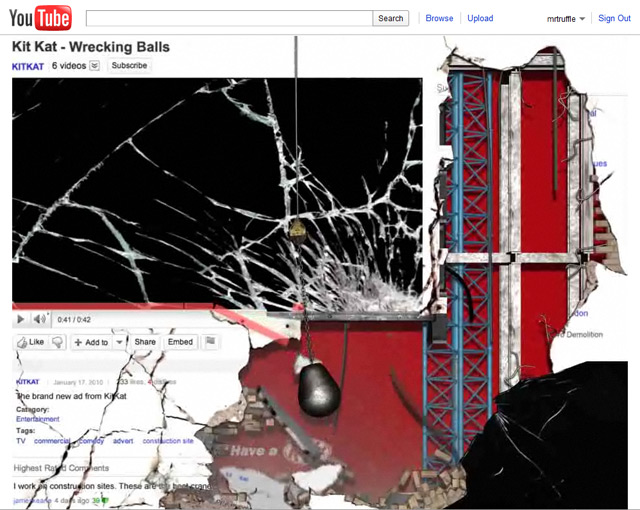Click the Sign Out link
The width and height of the screenshot is (640, 510).
614,18
